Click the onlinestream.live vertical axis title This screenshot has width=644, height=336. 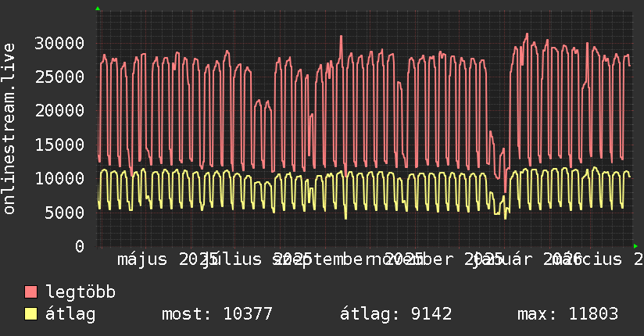9,129
